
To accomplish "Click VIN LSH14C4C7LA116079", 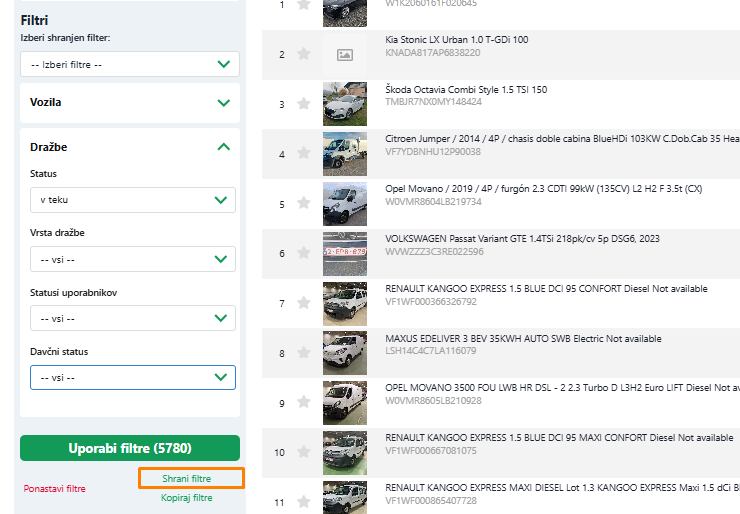I will coord(430,351).
